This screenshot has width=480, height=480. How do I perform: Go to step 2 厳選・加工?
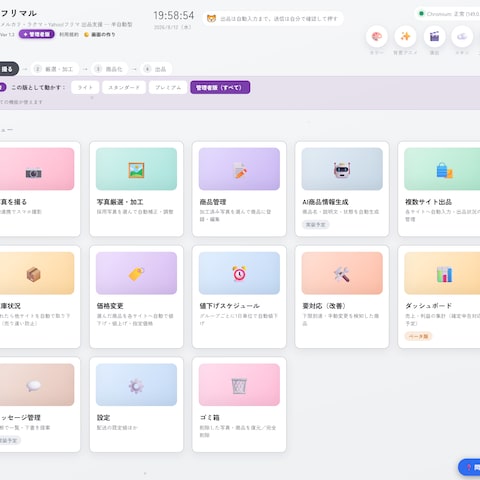55,69
